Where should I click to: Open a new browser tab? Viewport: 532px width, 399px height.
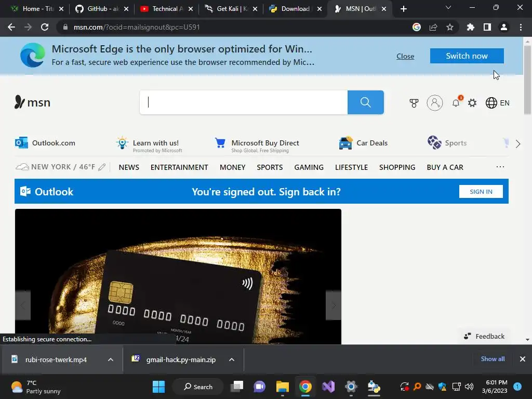[403, 9]
